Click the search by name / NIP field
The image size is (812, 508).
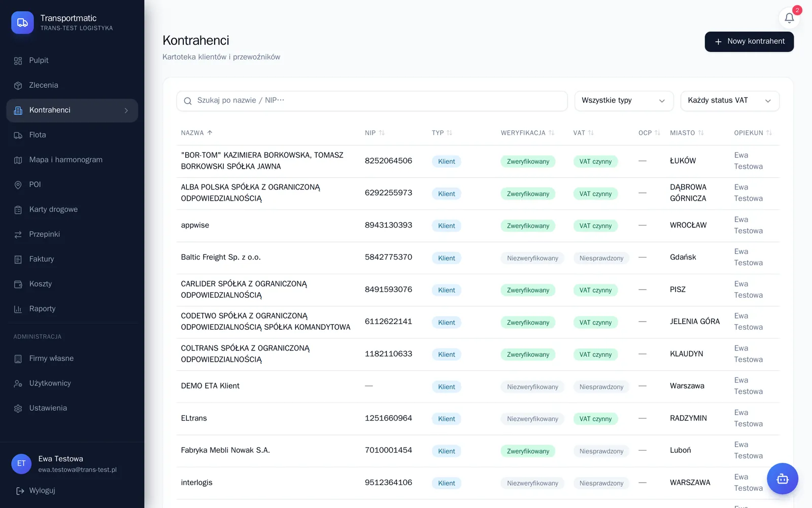click(372, 101)
